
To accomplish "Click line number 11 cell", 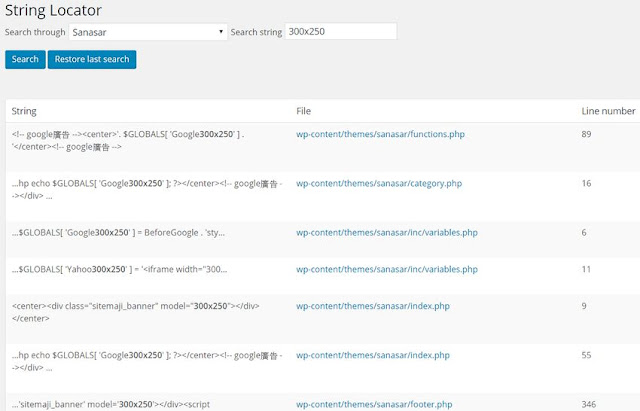I will (586, 269).
